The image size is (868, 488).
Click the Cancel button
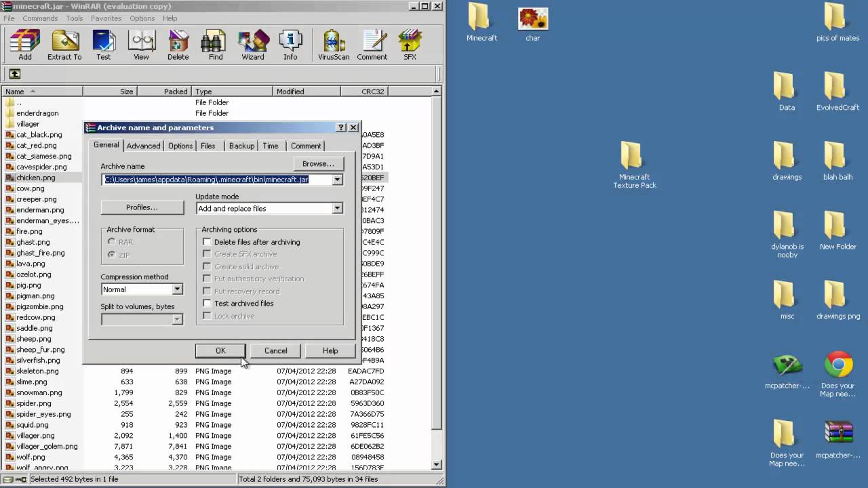click(x=275, y=350)
